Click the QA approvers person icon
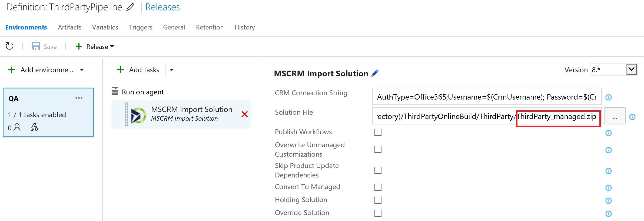Viewport: 644px width, 221px height. tap(17, 127)
